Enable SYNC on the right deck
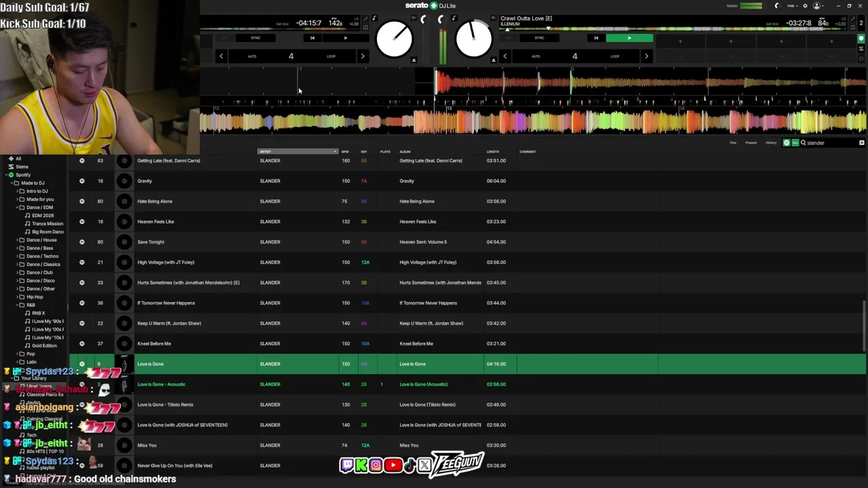This screenshot has width=868, height=488. tap(539, 38)
